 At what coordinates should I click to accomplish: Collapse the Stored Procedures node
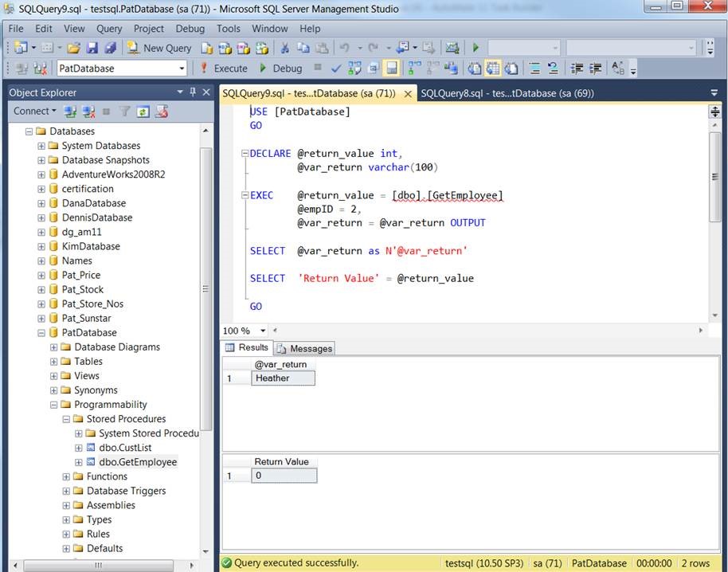66,419
